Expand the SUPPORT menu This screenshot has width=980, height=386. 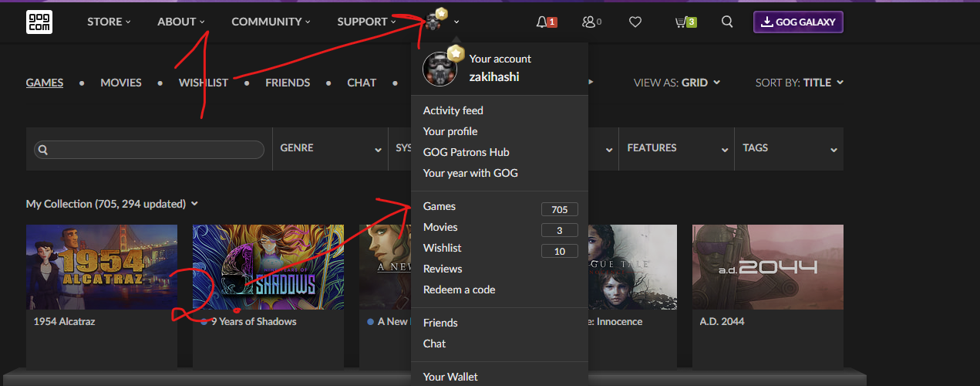[x=366, y=22]
